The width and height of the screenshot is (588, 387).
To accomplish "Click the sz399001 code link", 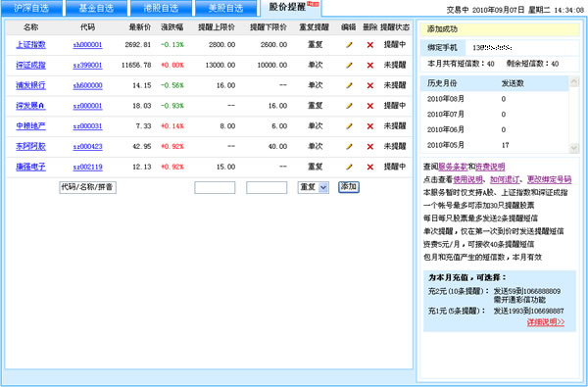I will click(x=88, y=66).
